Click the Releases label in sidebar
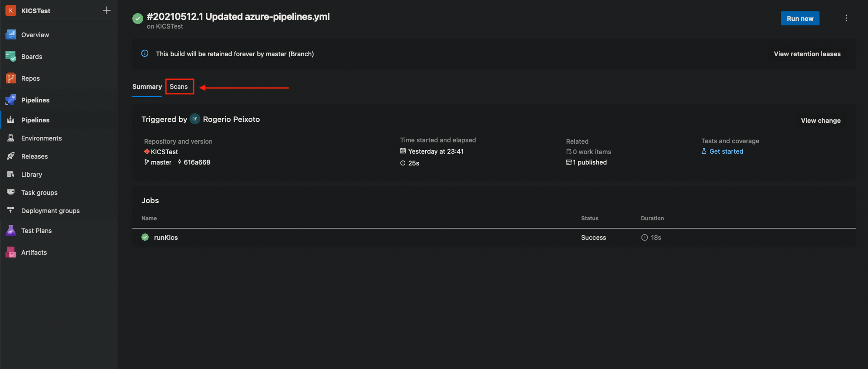Screen dimensions: 868x369 (x=34, y=156)
